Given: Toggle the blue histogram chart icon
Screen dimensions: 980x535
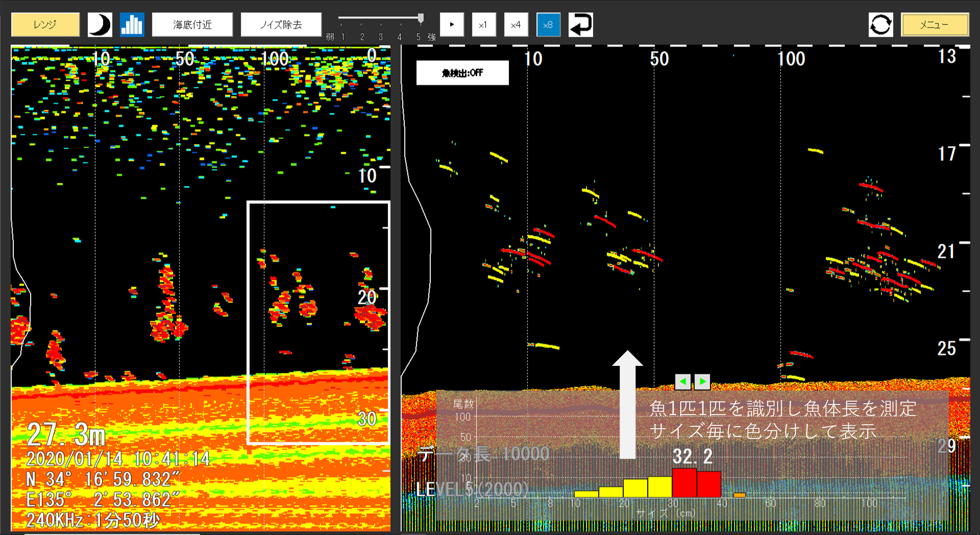Looking at the screenshot, I should (132, 25).
